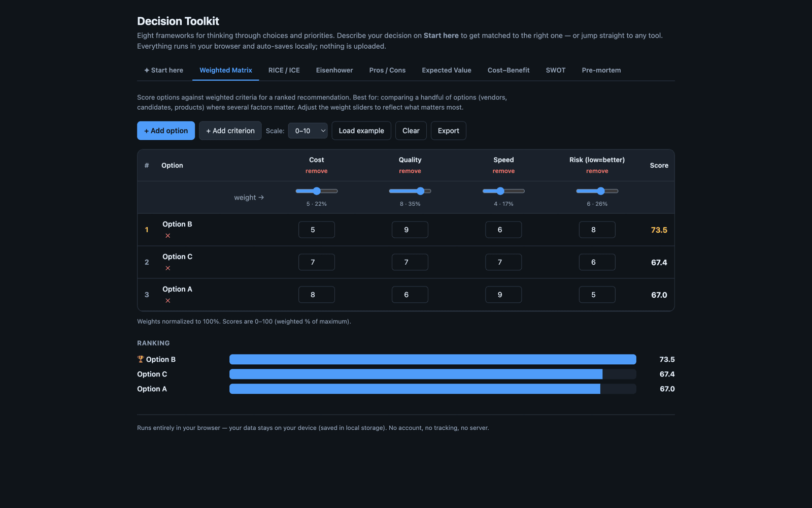
Task: Click the Option A ranking bar
Action: click(x=433, y=389)
